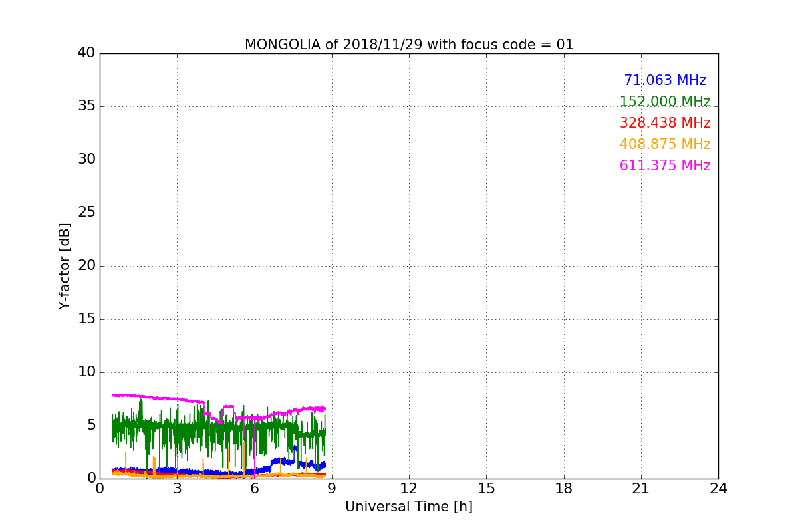Viewport: 798px width, 532px height.
Task: Select the 611.375 MHz legend label
Action: click(665, 166)
